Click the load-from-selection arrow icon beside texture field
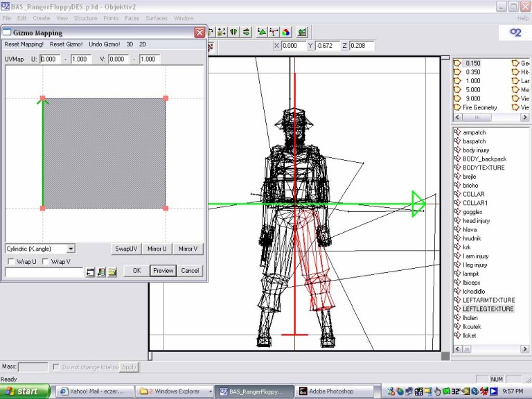This screenshot has height=399, width=532. point(90,272)
